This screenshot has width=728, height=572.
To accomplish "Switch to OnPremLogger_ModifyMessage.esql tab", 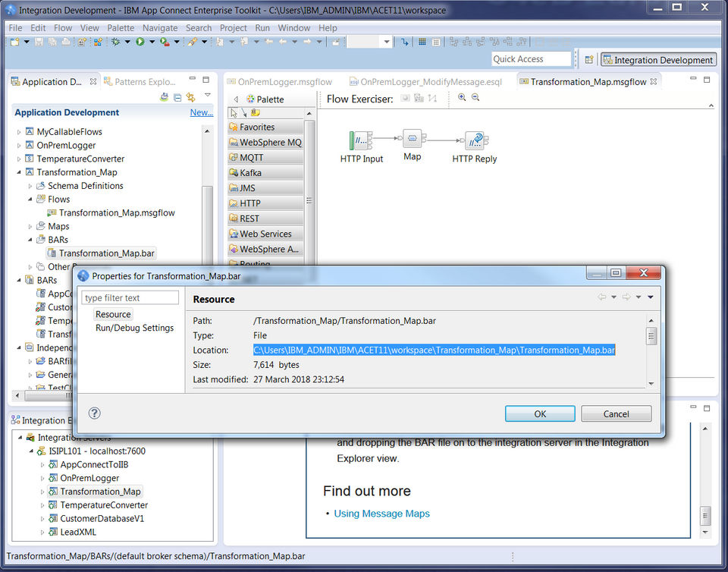I will click(431, 82).
